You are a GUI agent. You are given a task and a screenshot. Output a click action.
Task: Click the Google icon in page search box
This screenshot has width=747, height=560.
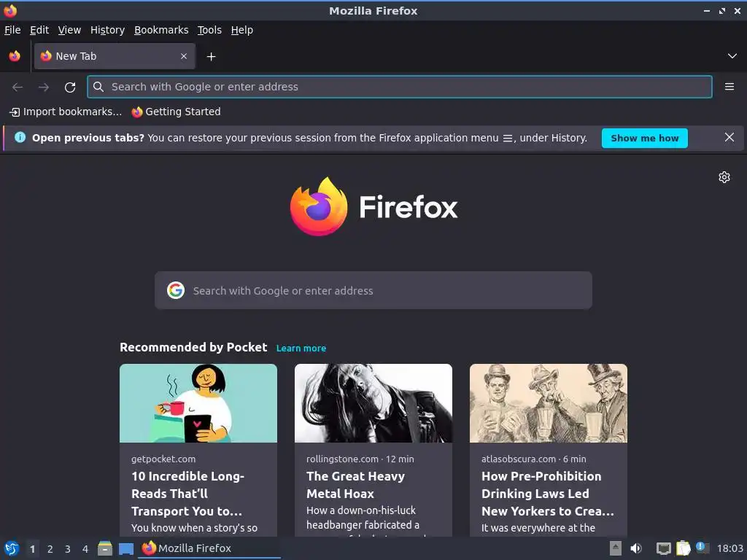pyautogui.click(x=176, y=290)
